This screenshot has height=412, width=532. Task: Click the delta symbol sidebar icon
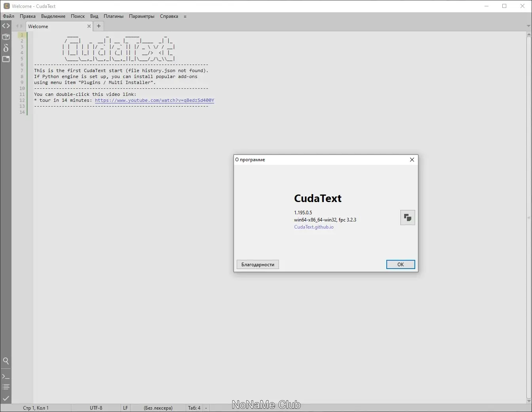(x=6, y=48)
